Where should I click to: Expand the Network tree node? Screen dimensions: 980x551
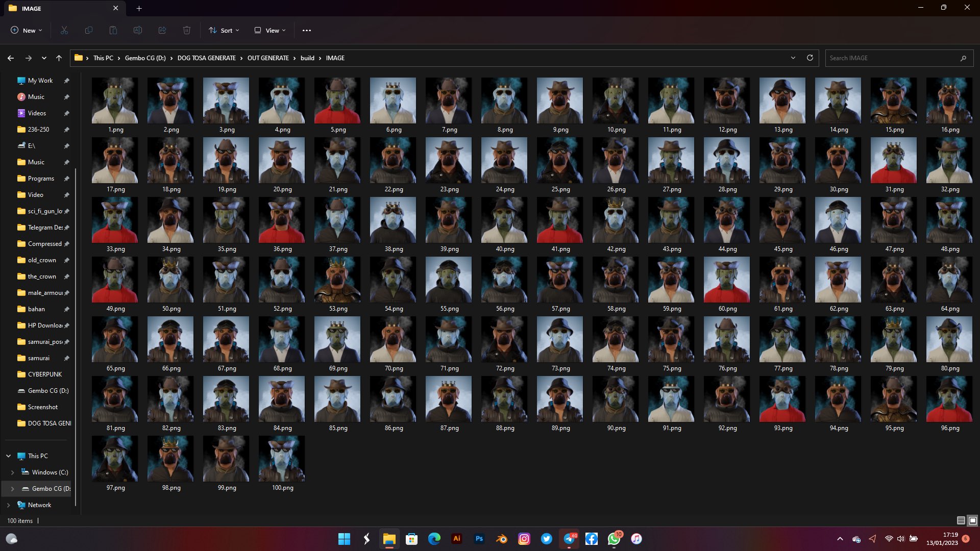(9, 505)
